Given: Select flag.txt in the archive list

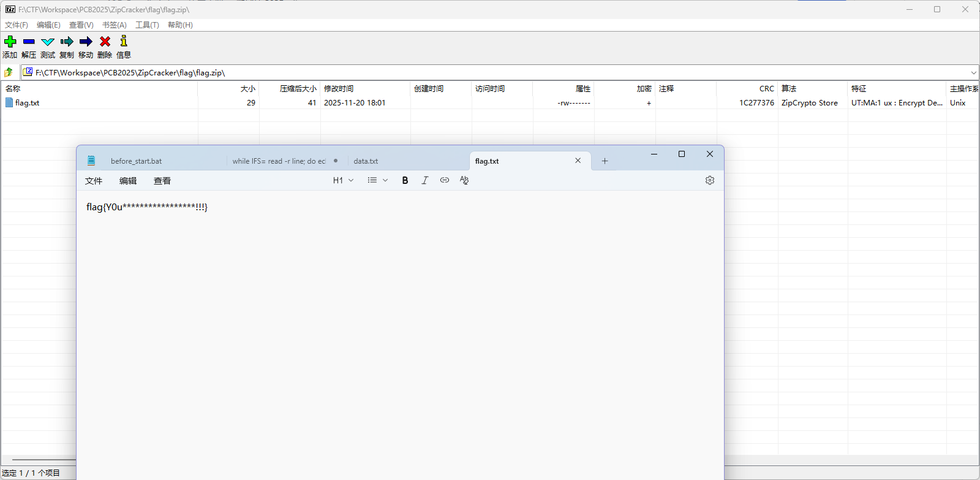Looking at the screenshot, I should (27, 103).
